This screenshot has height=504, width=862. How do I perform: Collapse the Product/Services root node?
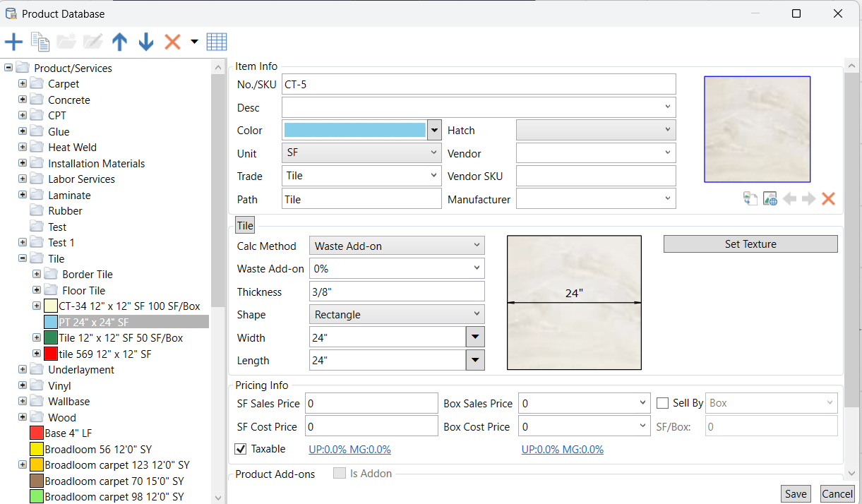[8, 68]
